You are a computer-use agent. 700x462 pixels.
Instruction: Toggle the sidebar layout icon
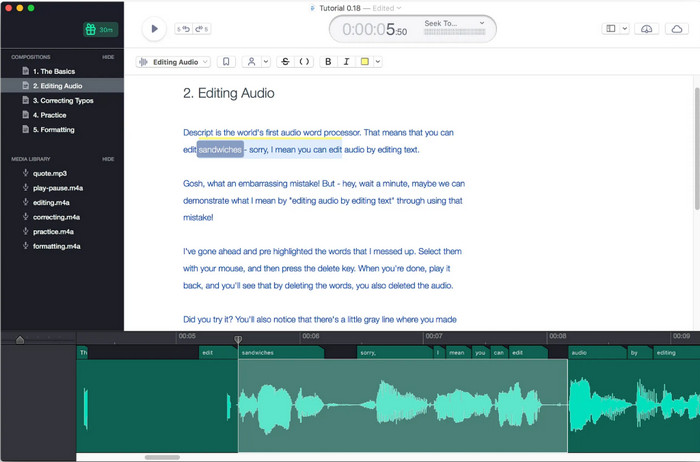pos(611,29)
